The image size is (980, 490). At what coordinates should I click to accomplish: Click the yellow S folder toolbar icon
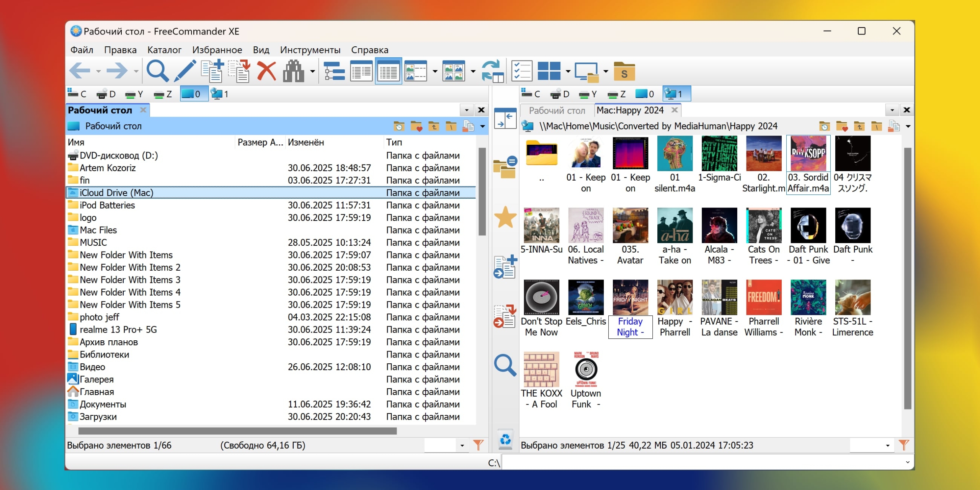(624, 71)
